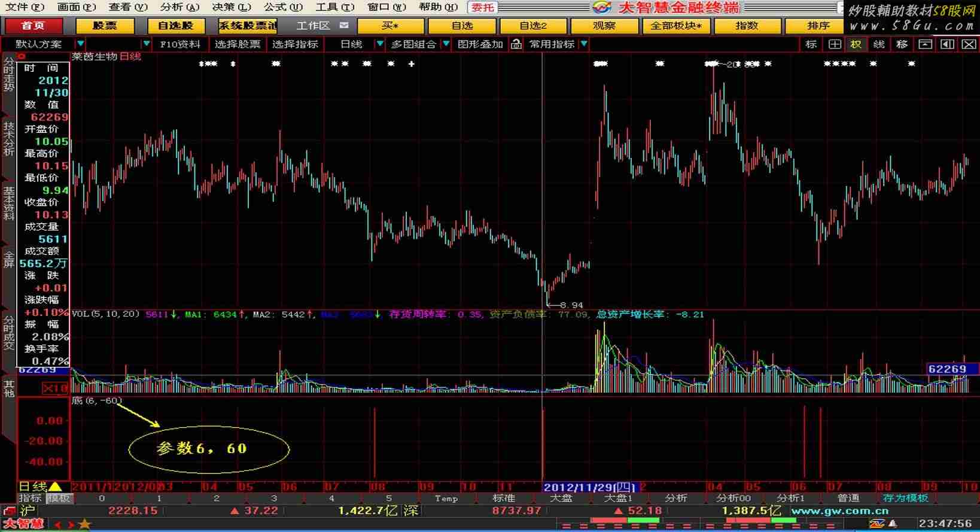Toggle the 模板 tab at bottom

[x=59, y=498]
